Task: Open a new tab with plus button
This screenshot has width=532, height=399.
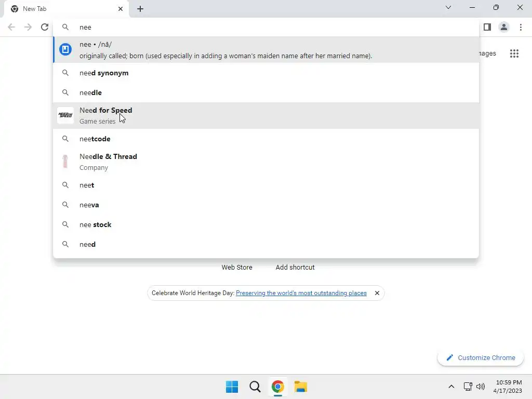Action: point(140,9)
